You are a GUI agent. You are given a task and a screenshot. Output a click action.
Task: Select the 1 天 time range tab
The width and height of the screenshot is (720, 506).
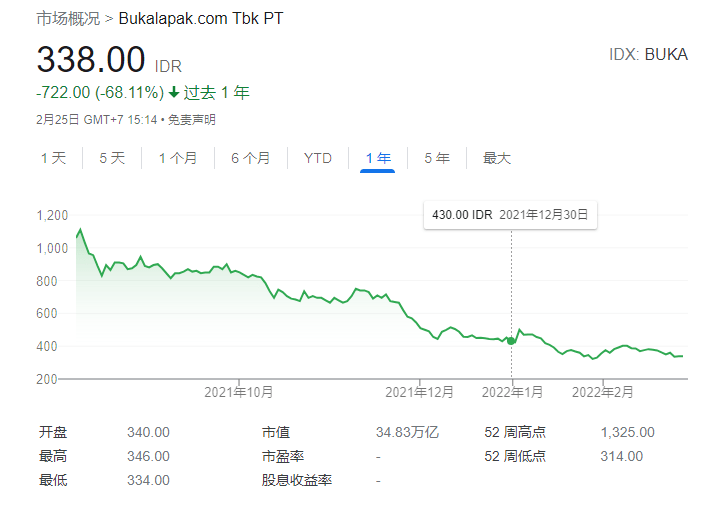coord(53,158)
